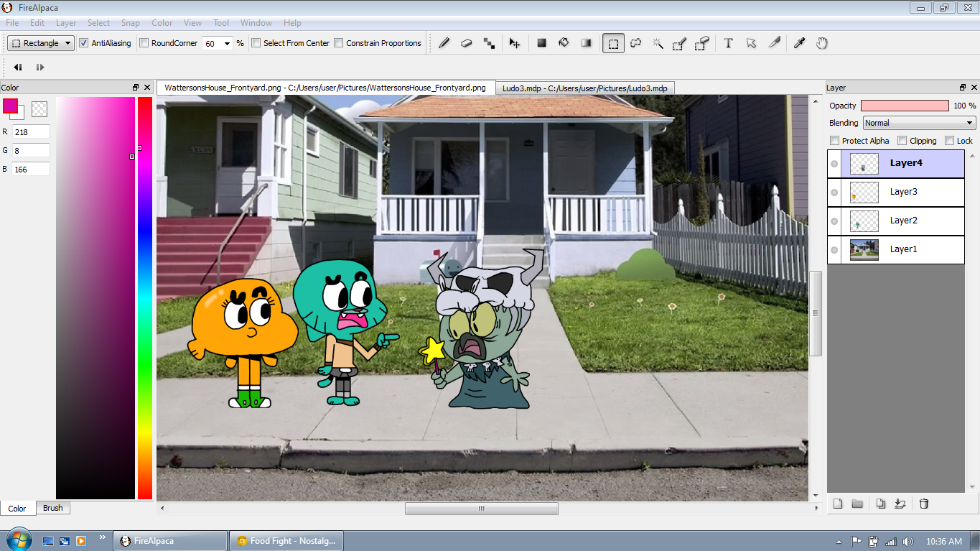
Task: Select the Magic Wand tool
Action: click(658, 43)
